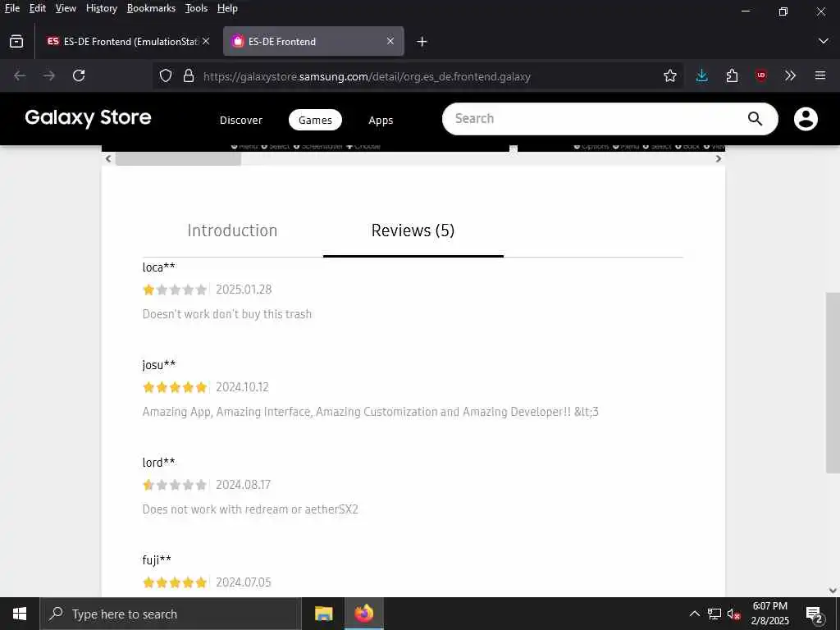
Task: Click review "Doesn't work don't buy this trash"
Action: [227, 314]
